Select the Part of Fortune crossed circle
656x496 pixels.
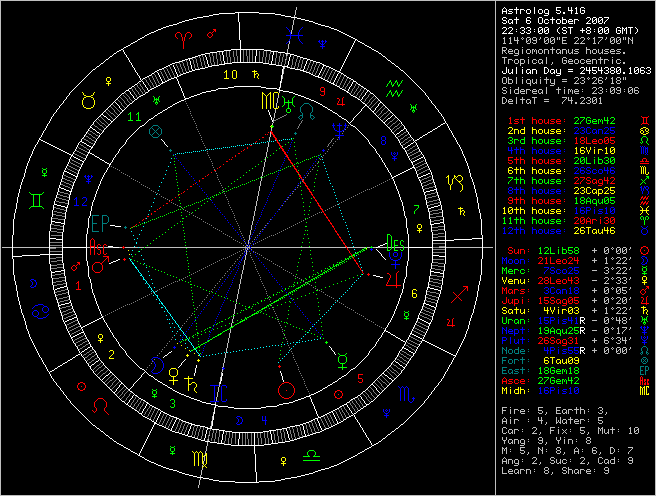[x=155, y=131]
